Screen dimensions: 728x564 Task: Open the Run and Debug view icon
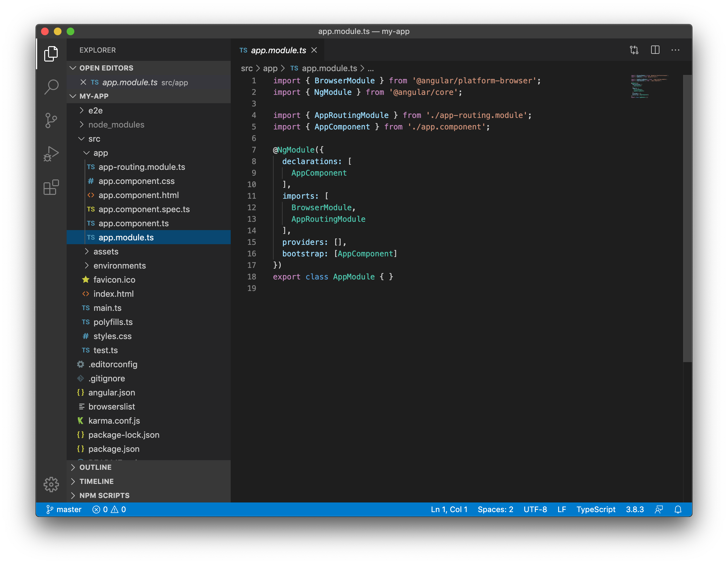(x=51, y=154)
